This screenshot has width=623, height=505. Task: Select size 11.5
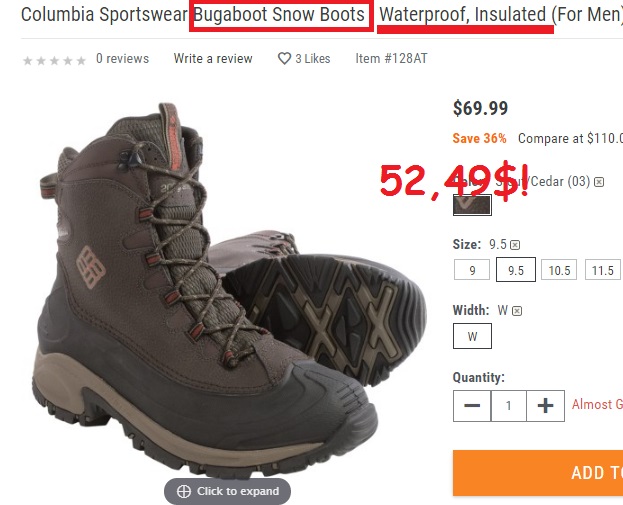(x=602, y=270)
